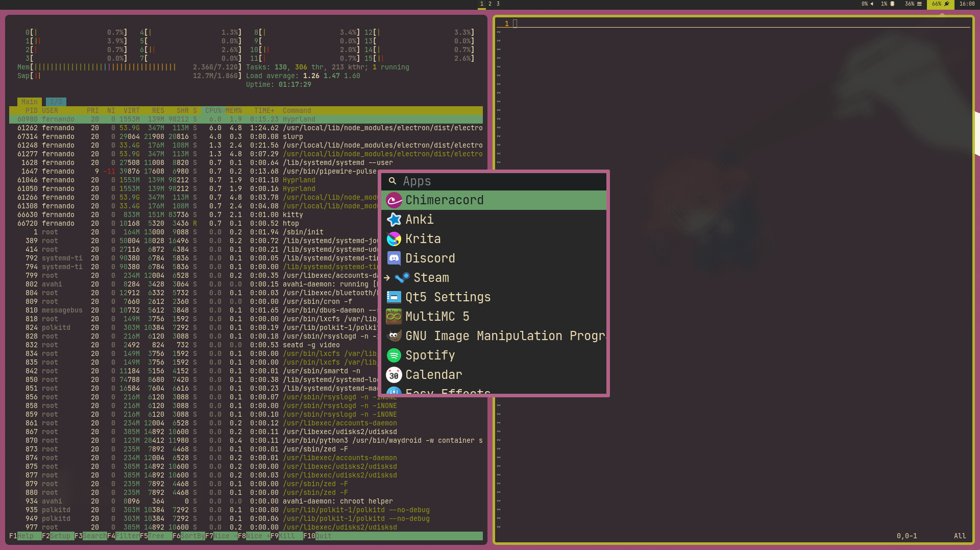The image size is (980, 550).
Task: Open Qt5 Settings entry icon
Action: [x=394, y=297]
